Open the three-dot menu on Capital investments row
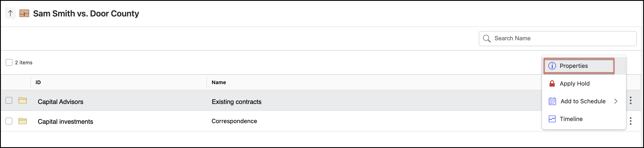 click(631, 121)
